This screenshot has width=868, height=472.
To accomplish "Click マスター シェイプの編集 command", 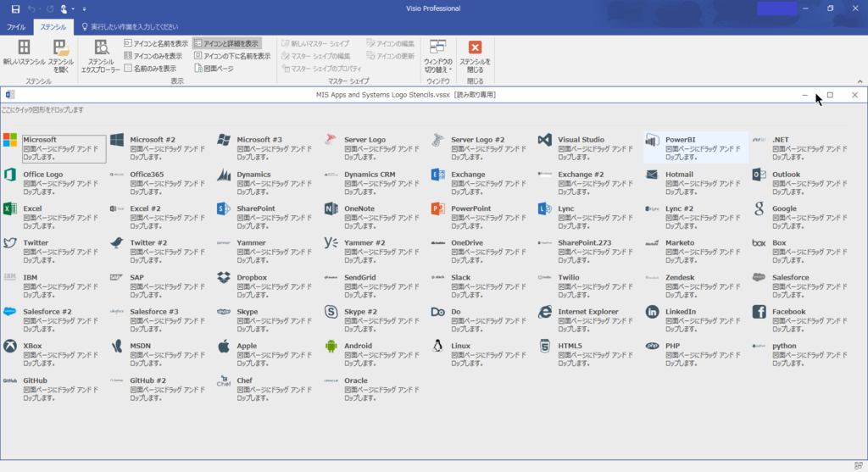I will pyautogui.click(x=315, y=56).
